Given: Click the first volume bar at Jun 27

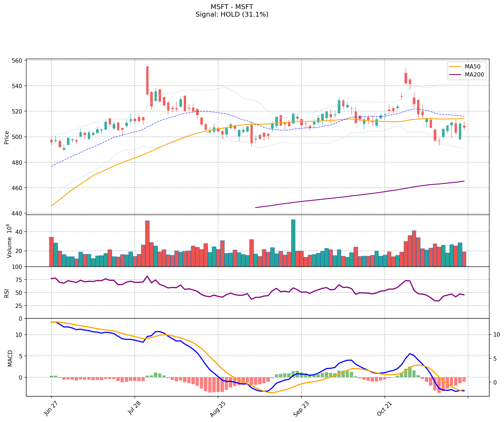Looking at the screenshot, I should 51,251.
